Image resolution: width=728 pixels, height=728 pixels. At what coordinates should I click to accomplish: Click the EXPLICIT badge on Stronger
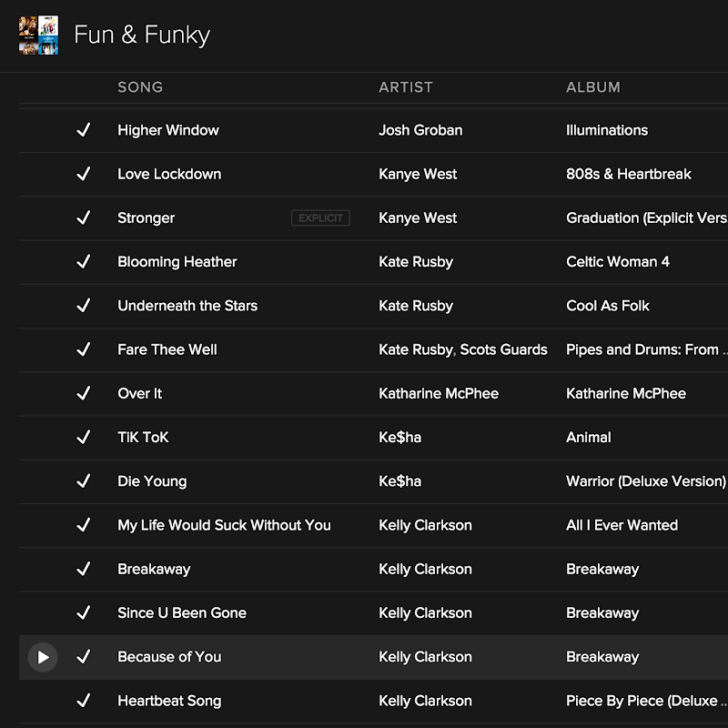[320, 217]
